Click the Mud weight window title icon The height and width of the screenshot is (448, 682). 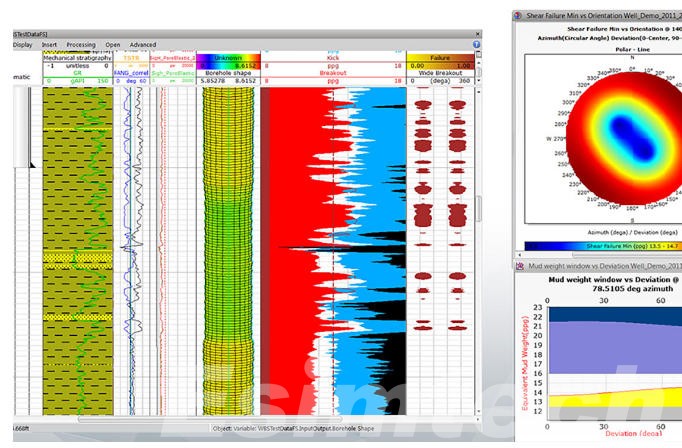520,266
